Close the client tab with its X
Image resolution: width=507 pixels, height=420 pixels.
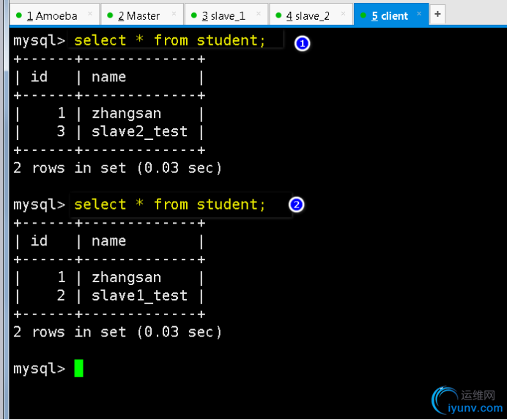[x=419, y=14]
